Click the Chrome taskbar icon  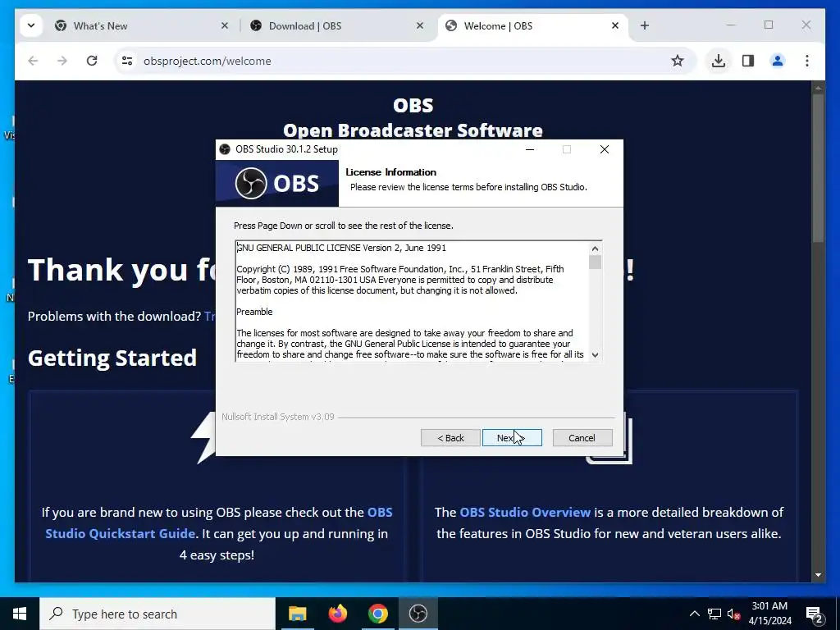tap(377, 614)
